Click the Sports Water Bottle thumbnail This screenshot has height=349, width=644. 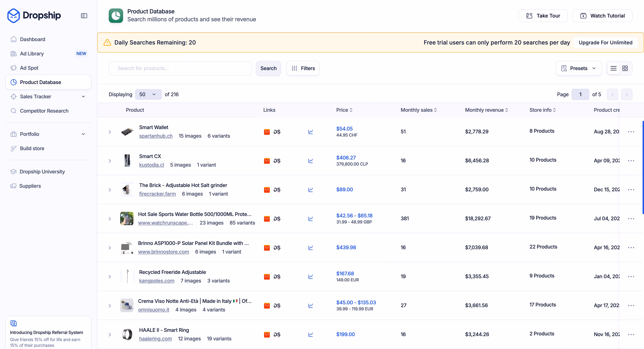(127, 218)
